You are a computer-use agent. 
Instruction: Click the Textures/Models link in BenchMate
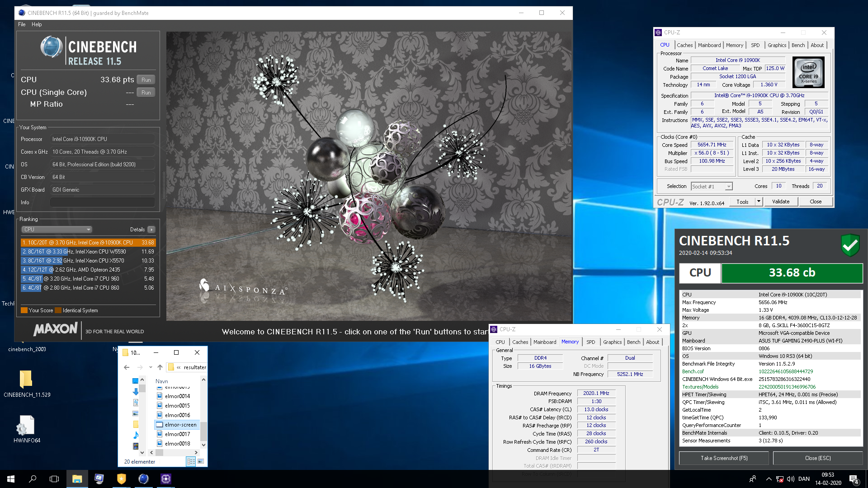(700, 387)
